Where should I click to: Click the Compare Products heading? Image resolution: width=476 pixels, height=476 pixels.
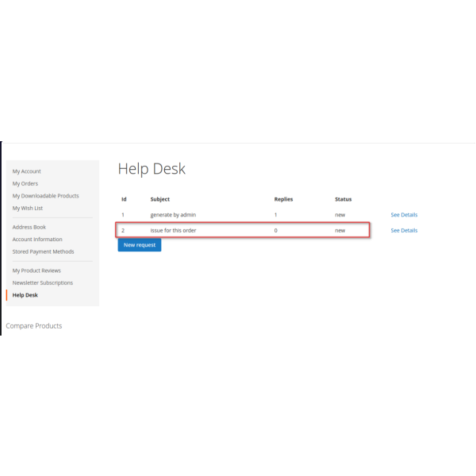pyautogui.click(x=34, y=326)
